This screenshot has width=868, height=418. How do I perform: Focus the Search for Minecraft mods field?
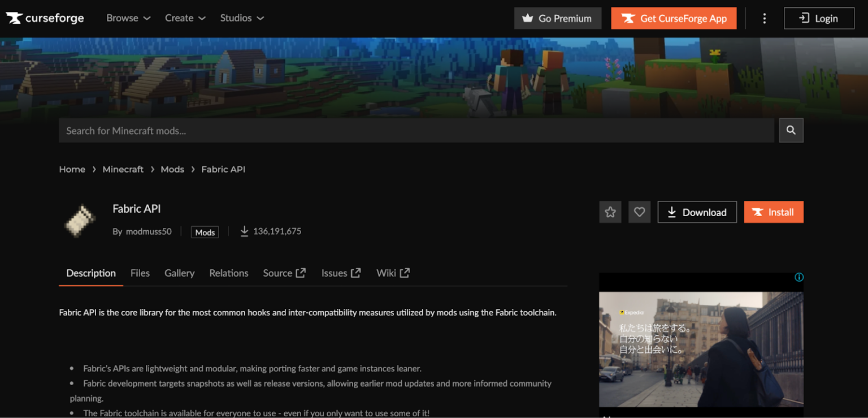tap(416, 131)
